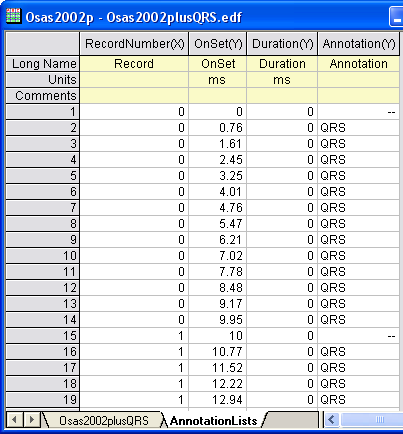The width and height of the screenshot is (403, 434).
Task: Click the RecordNumber cell in row 7
Action: coord(134,208)
